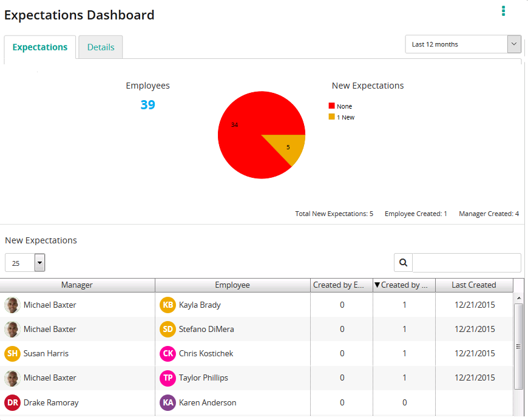Click the orange 1 New legend swatch
Screen dimensions: 528x420
332,117
